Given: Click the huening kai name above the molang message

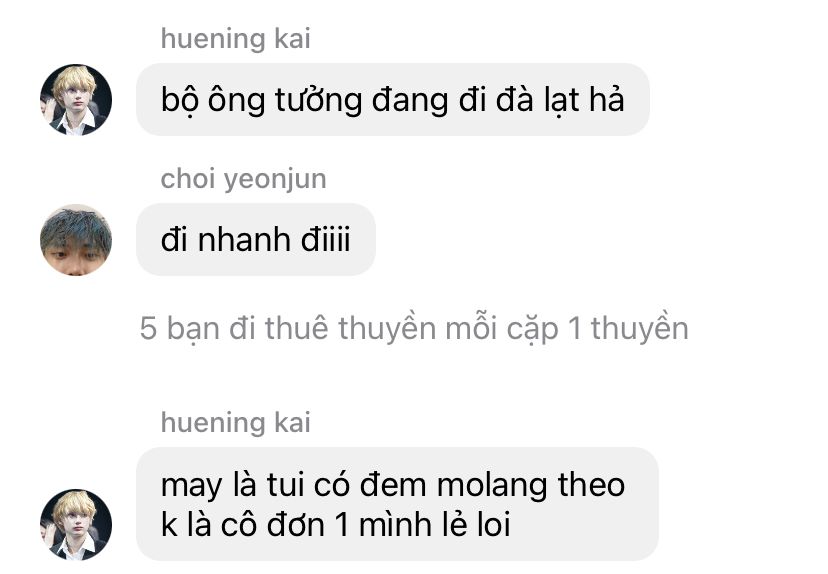Looking at the screenshot, I should [236, 422].
